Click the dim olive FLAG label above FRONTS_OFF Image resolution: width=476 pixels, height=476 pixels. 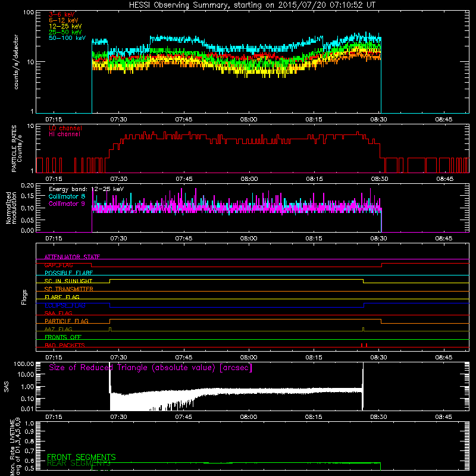point(58,329)
